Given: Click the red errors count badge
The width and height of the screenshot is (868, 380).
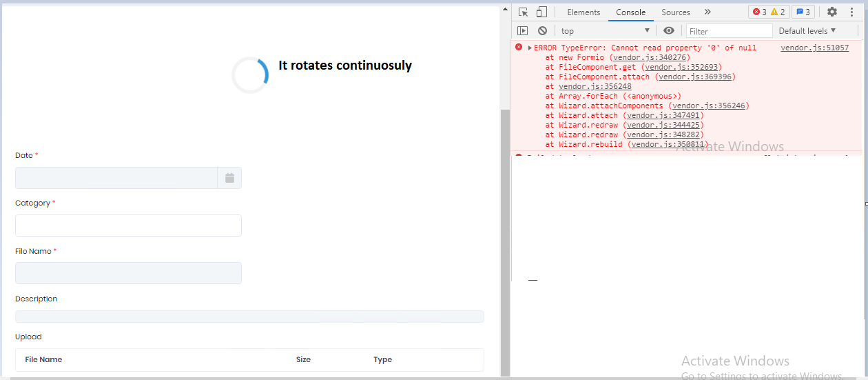Looking at the screenshot, I should pos(759,12).
